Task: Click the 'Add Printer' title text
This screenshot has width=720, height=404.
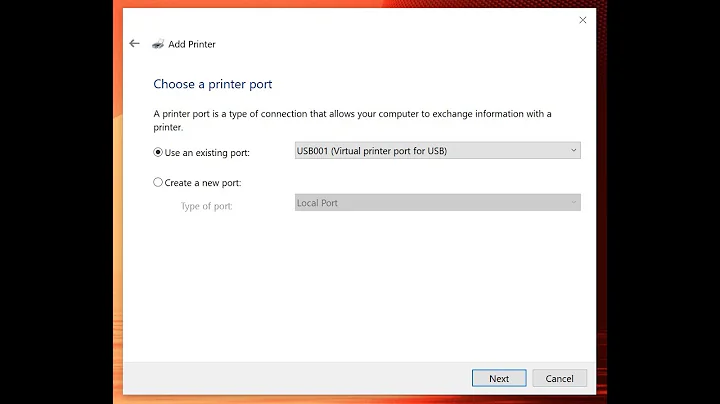Action: tap(191, 44)
